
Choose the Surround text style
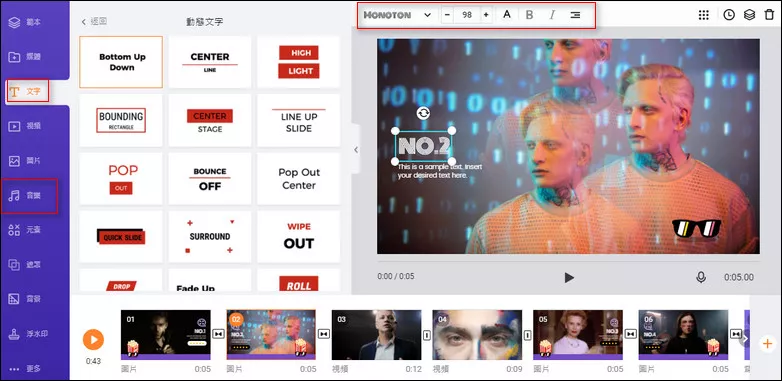[x=210, y=236]
